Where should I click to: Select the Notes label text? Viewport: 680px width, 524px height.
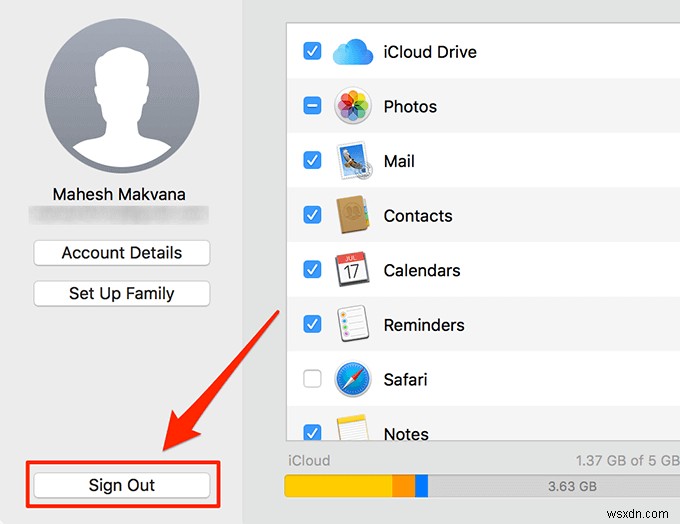(406, 433)
